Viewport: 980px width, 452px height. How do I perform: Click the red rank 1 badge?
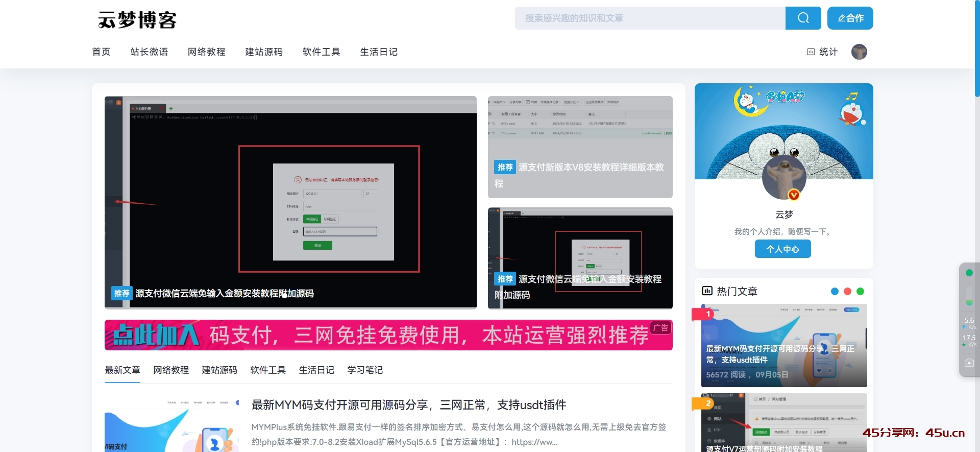coord(702,314)
